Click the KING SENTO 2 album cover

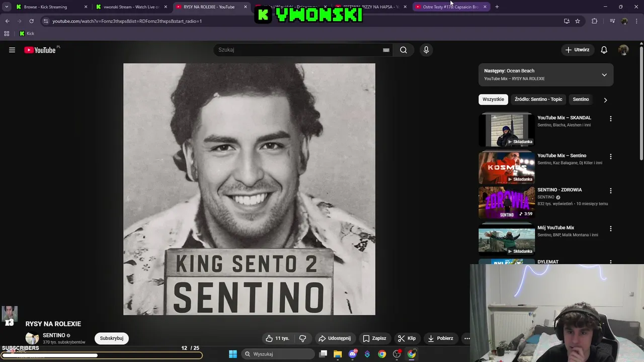coord(249,189)
